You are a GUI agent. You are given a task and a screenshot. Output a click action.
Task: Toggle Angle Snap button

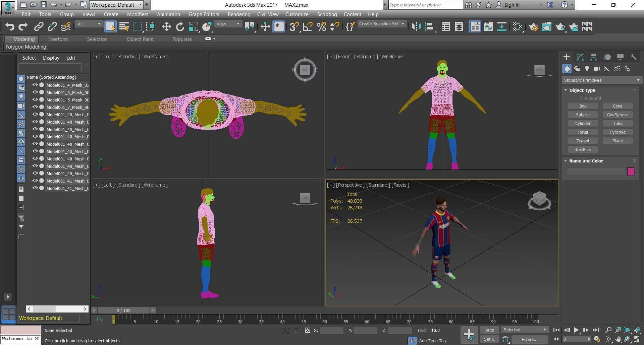(308, 26)
